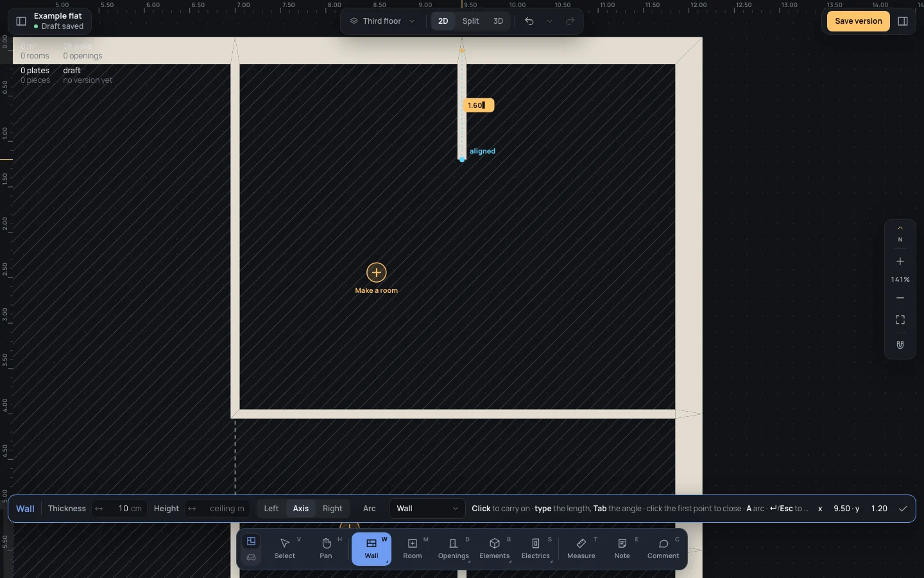Switch to Split view
This screenshot has height=578, width=924.
(470, 21)
